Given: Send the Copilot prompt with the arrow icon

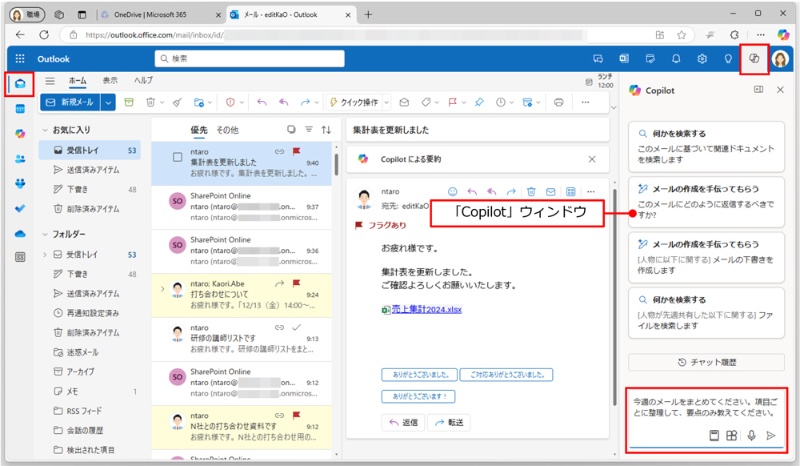Looking at the screenshot, I should tap(771, 435).
